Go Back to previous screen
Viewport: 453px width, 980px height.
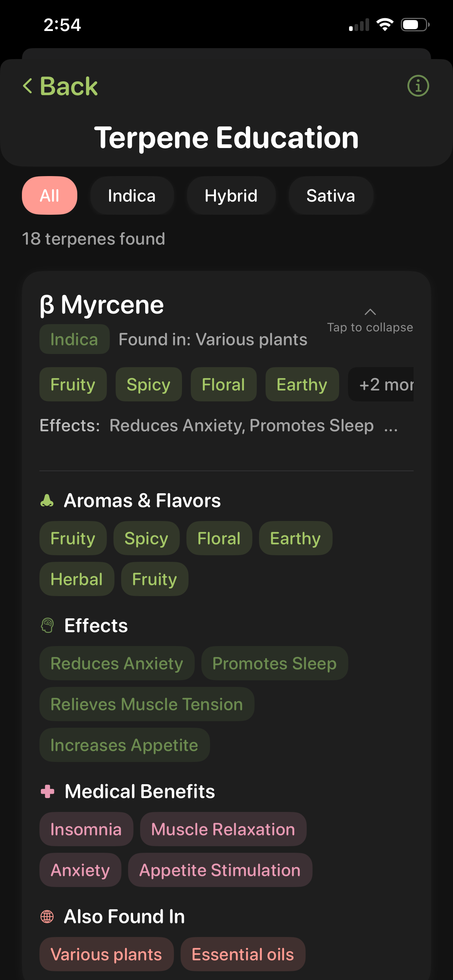69,86
